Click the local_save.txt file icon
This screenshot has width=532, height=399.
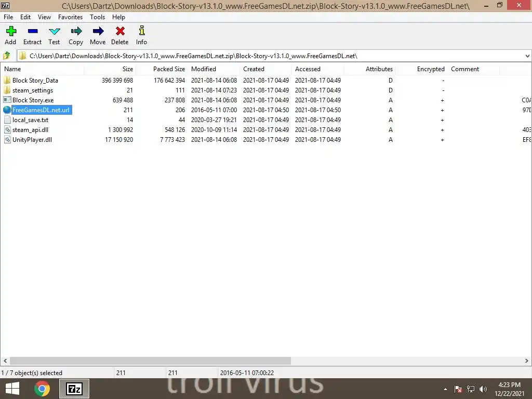click(7, 120)
